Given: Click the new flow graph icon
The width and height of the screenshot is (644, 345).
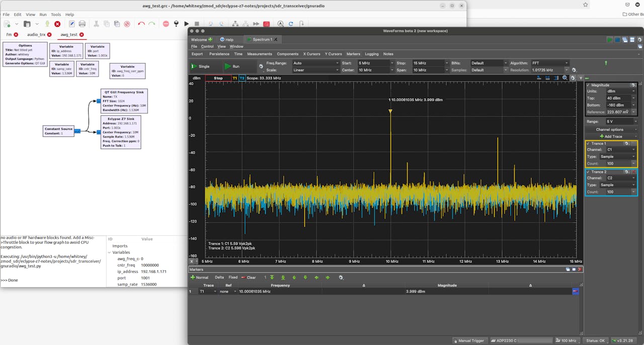Looking at the screenshot, I should point(7,24).
